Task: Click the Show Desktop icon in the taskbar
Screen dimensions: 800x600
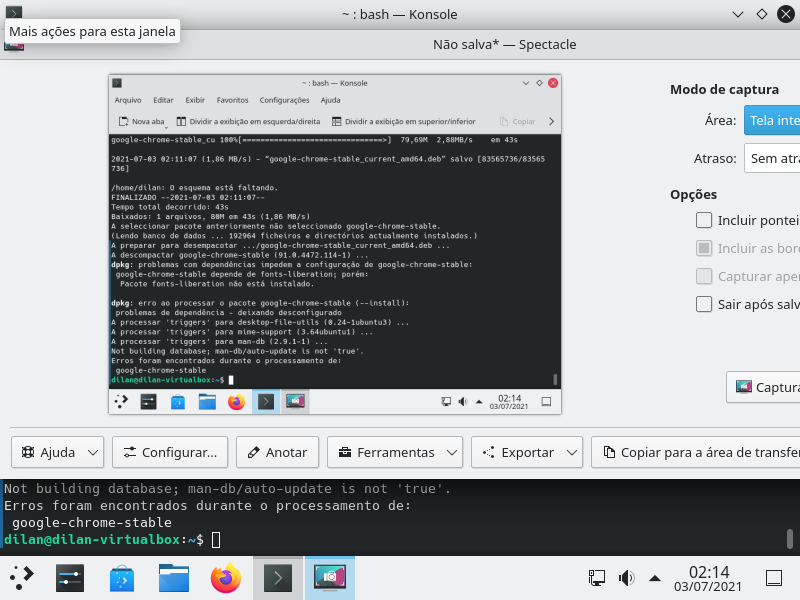Action: click(774, 578)
